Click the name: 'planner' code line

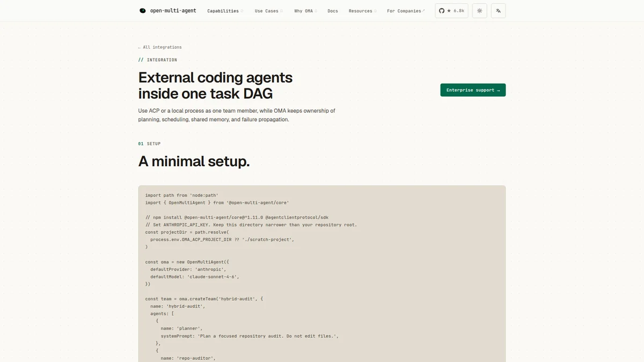182,328
